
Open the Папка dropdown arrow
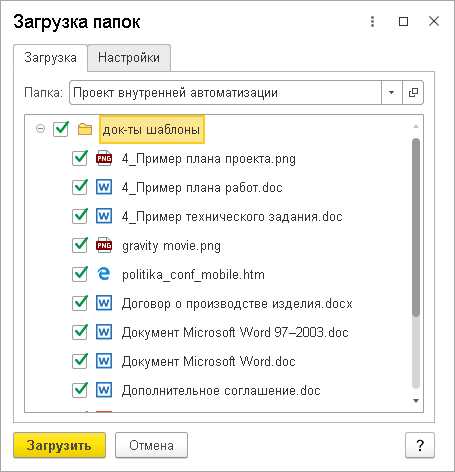(x=392, y=92)
